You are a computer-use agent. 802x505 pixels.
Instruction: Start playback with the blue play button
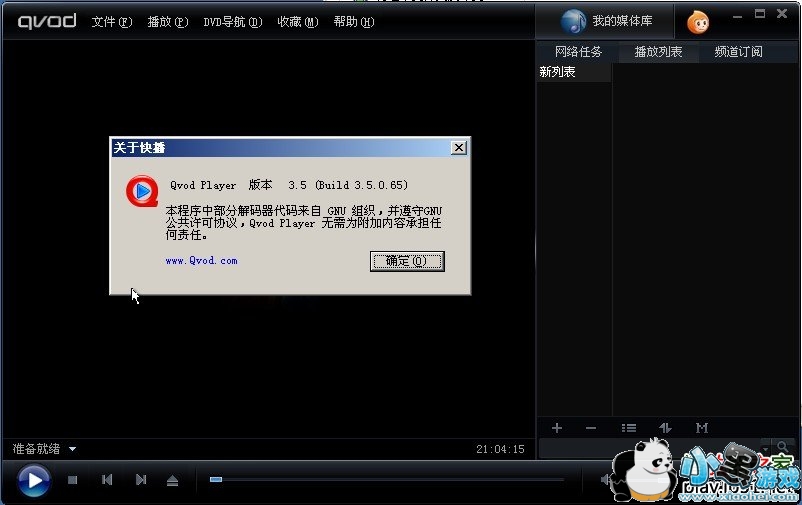pos(34,480)
